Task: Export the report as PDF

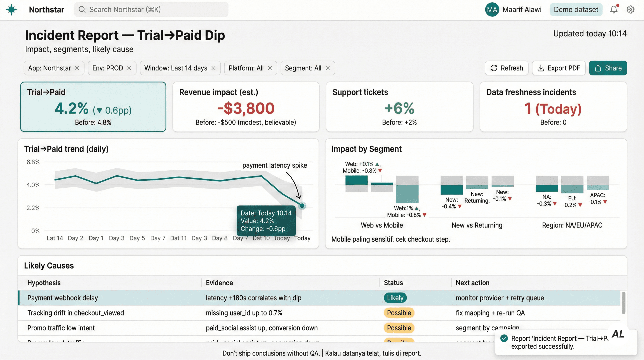Action: [559, 68]
